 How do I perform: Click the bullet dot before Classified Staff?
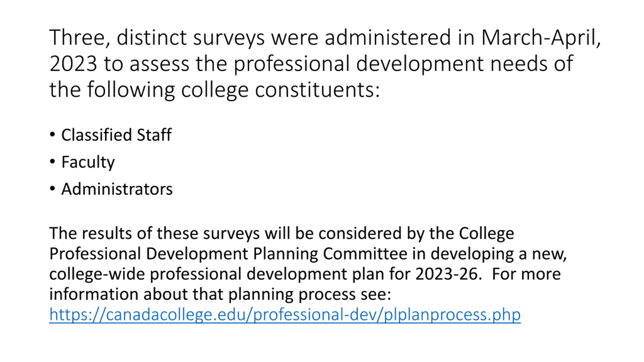(52, 134)
